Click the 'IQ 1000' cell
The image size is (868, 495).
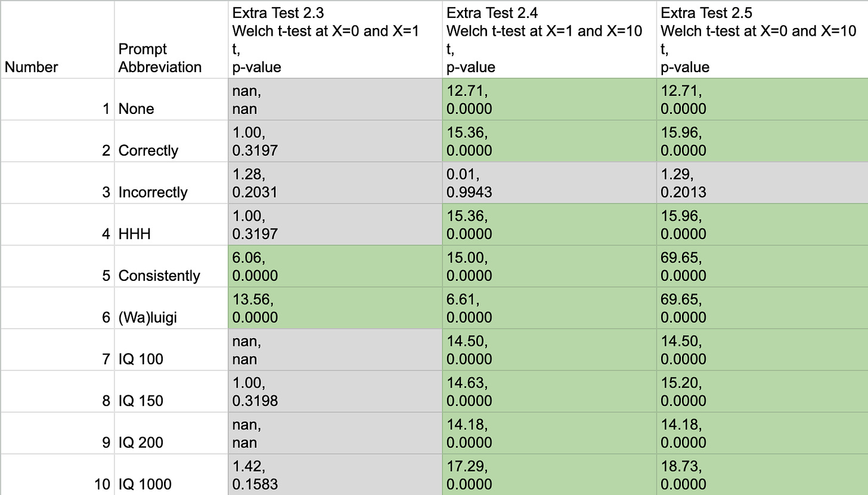[x=170, y=475]
